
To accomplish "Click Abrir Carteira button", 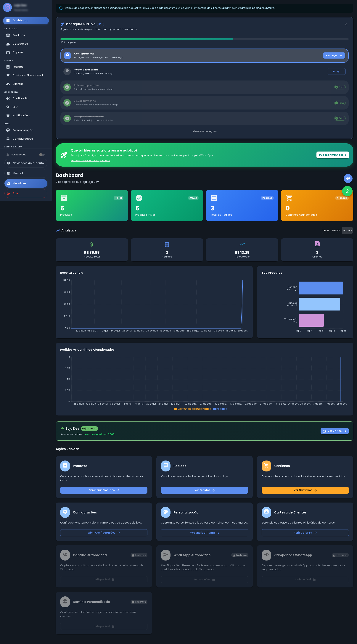I will coord(305,533).
